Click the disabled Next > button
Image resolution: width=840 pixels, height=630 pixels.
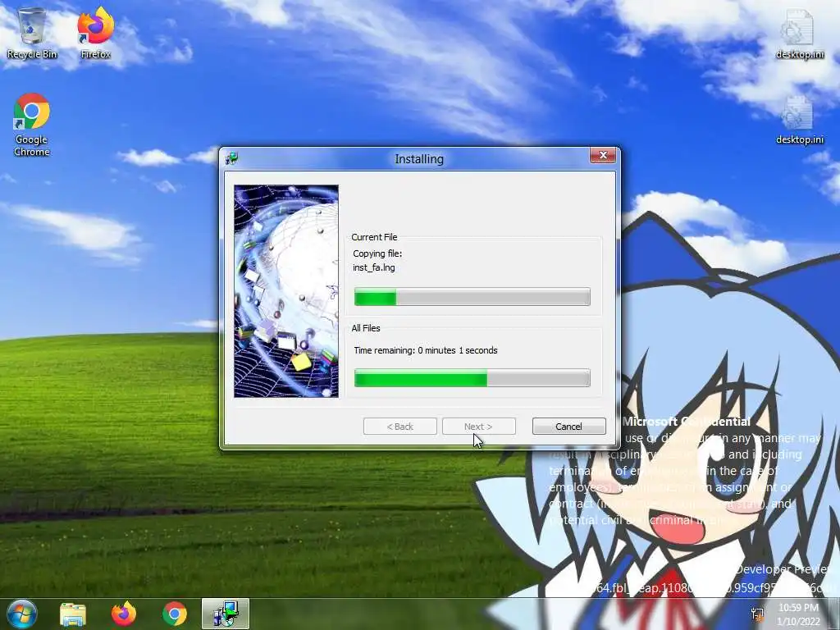tap(478, 427)
